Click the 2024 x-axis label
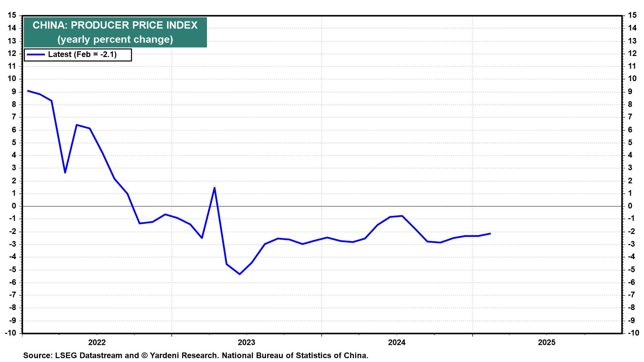The image size is (644, 362). [396, 342]
